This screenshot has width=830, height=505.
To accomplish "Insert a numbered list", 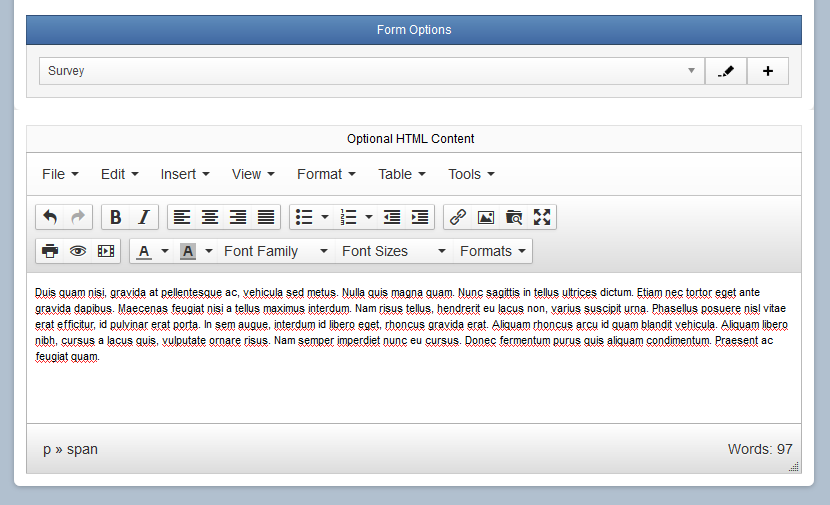I will click(x=348, y=217).
